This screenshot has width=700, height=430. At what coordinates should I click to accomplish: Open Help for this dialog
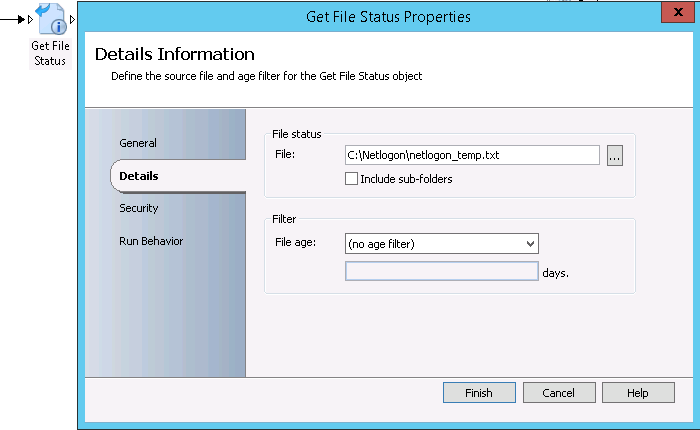point(638,392)
